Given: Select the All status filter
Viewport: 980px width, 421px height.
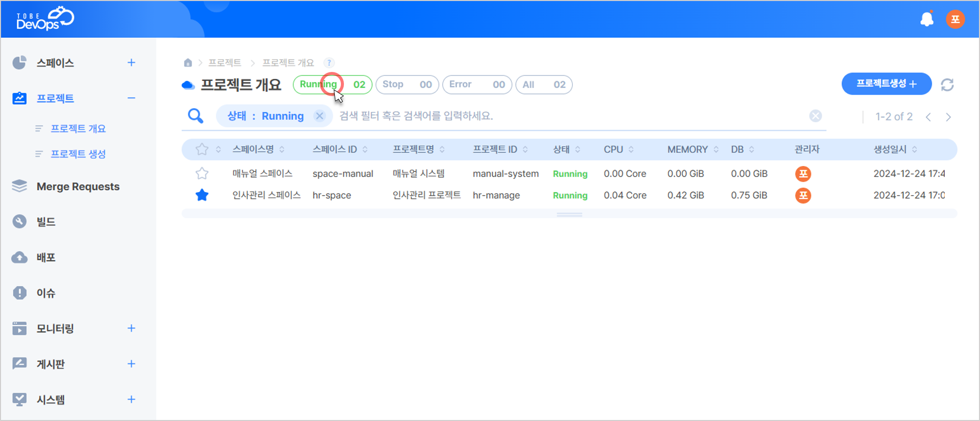Looking at the screenshot, I should [x=544, y=85].
